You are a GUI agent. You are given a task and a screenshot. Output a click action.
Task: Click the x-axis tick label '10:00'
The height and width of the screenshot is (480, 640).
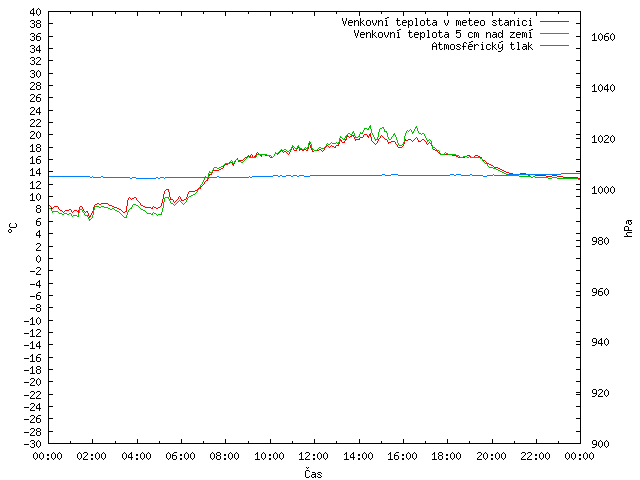[x=269, y=456]
